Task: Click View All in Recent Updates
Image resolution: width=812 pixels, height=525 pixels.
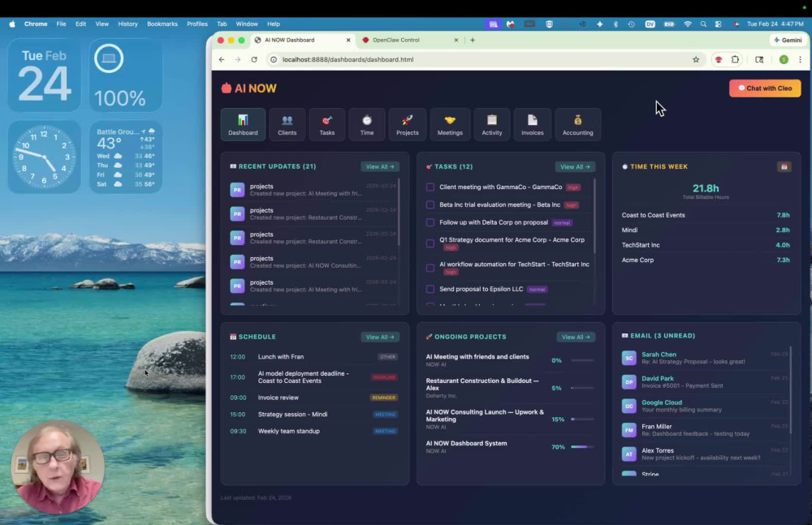Action: pyautogui.click(x=379, y=166)
